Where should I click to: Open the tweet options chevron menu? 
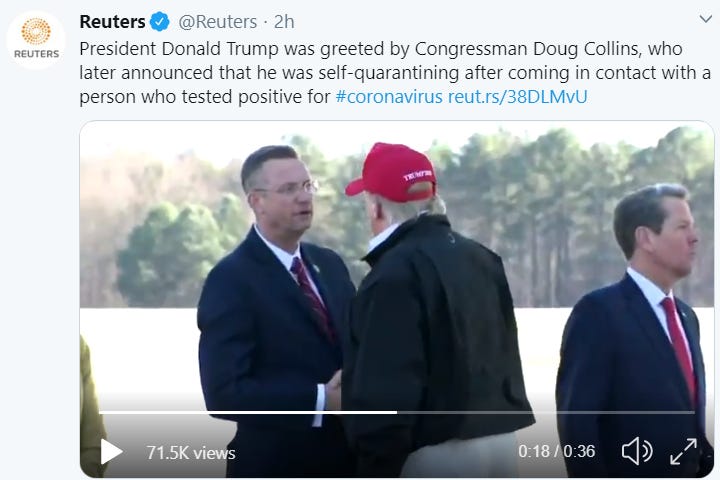coord(705,19)
